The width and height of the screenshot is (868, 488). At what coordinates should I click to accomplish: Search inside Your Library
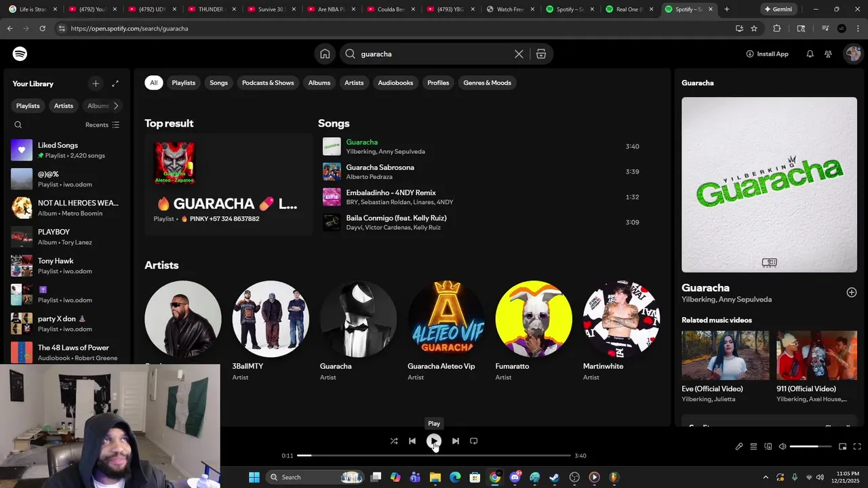click(x=18, y=125)
